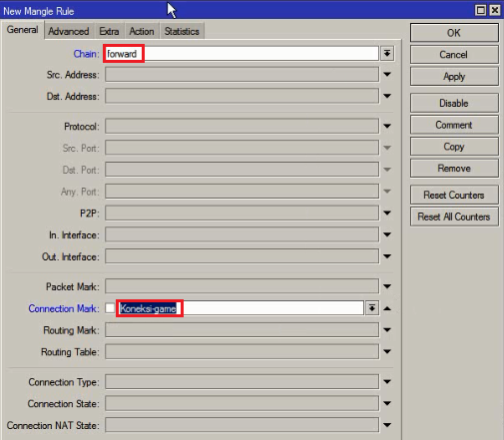Image resolution: width=504 pixels, height=440 pixels.
Task: Open the Action tab
Action: point(142,31)
